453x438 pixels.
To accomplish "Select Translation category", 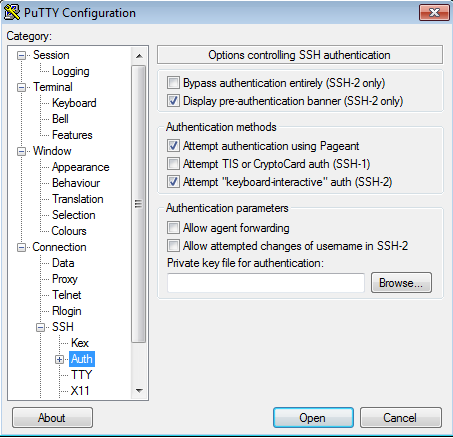I will [x=78, y=199].
